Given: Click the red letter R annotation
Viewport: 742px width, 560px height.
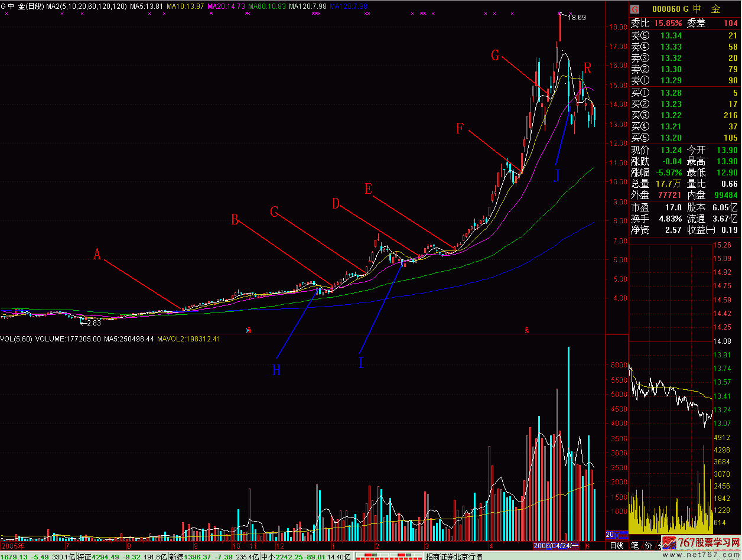Looking at the screenshot, I should click(x=588, y=66).
